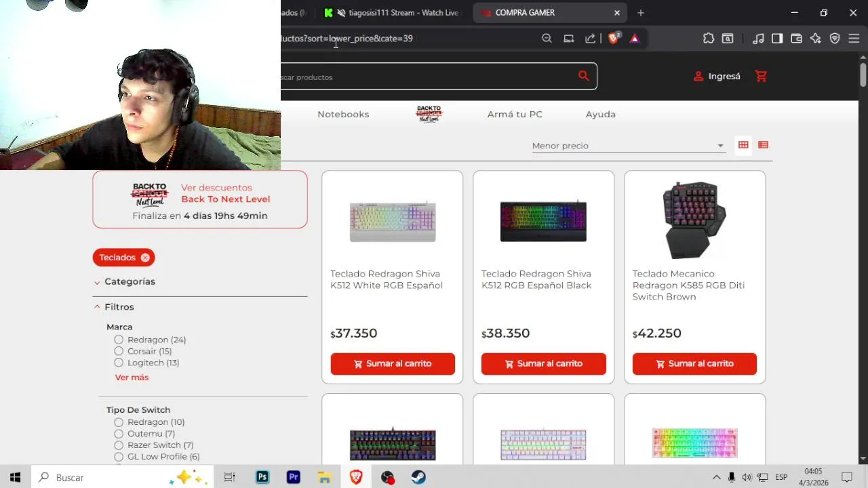The image size is (868, 488).
Task: Click the $37.350 price text
Action: pyautogui.click(x=353, y=333)
